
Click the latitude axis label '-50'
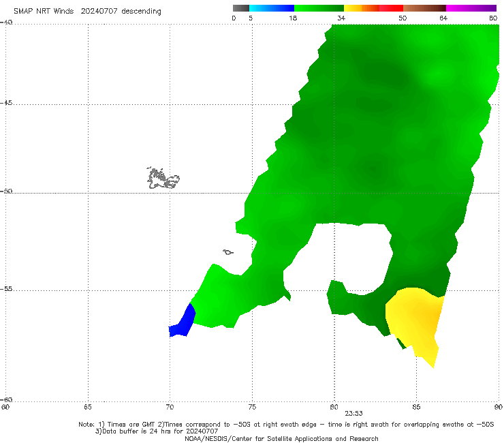[x=6, y=191]
